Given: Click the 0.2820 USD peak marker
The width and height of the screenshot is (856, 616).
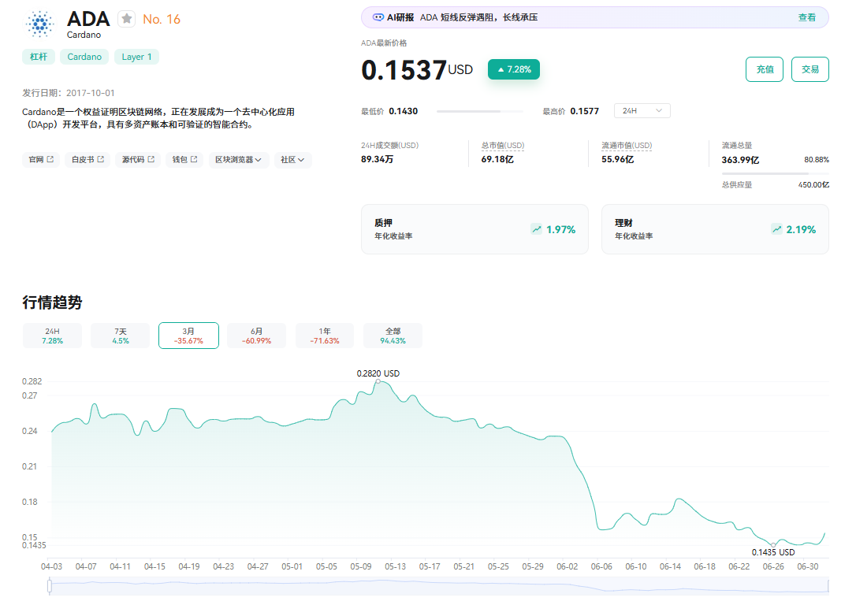Looking at the screenshot, I should (x=378, y=381).
